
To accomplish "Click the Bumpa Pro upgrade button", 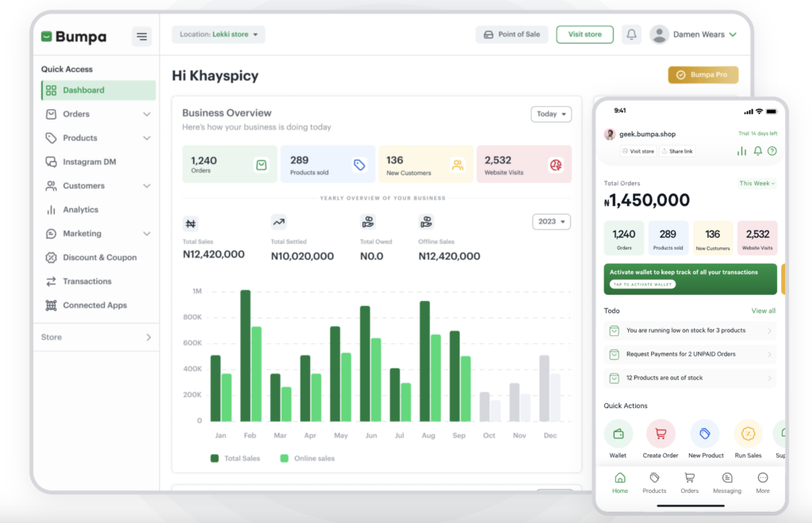I will click(703, 75).
